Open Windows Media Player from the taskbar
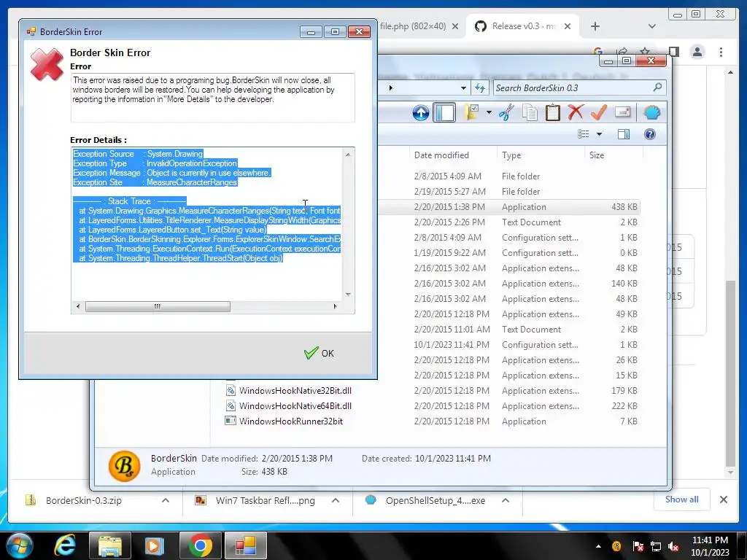The height and width of the screenshot is (560, 747). [154, 545]
